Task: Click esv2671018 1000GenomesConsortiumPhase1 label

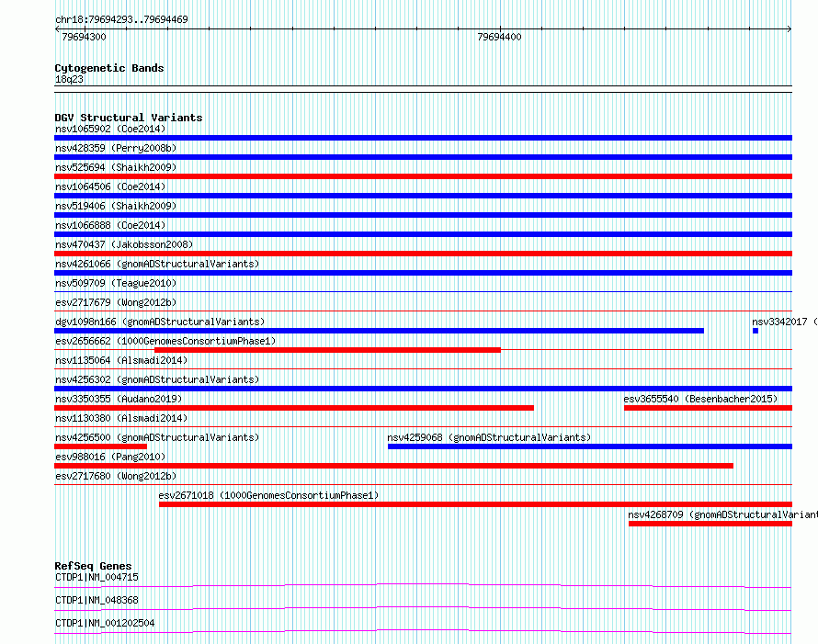Action: click(268, 495)
